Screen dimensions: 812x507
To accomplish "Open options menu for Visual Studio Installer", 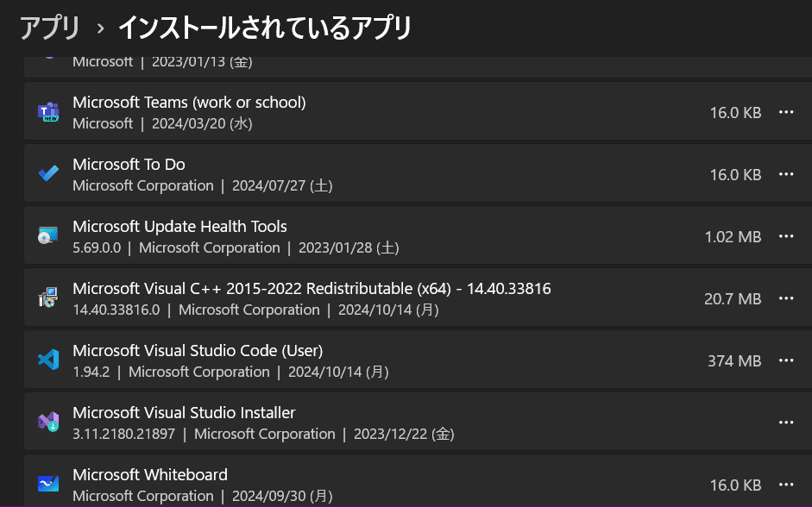I will [x=786, y=422].
